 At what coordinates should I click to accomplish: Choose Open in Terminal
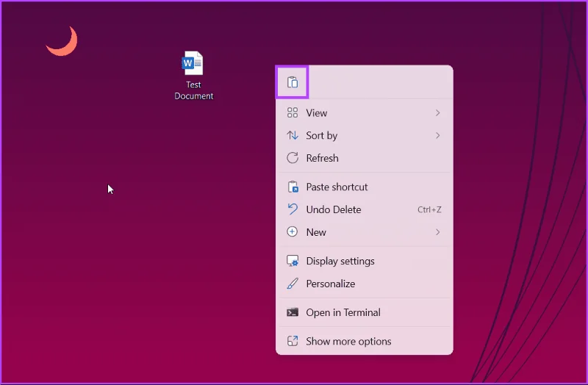pos(364,312)
